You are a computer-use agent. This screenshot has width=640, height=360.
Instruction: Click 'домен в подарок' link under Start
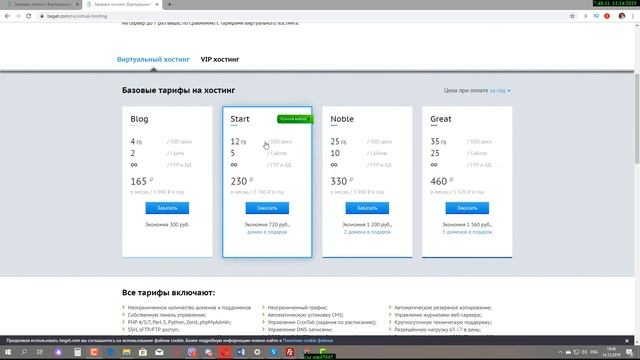pyautogui.click(x=267, y=232)
